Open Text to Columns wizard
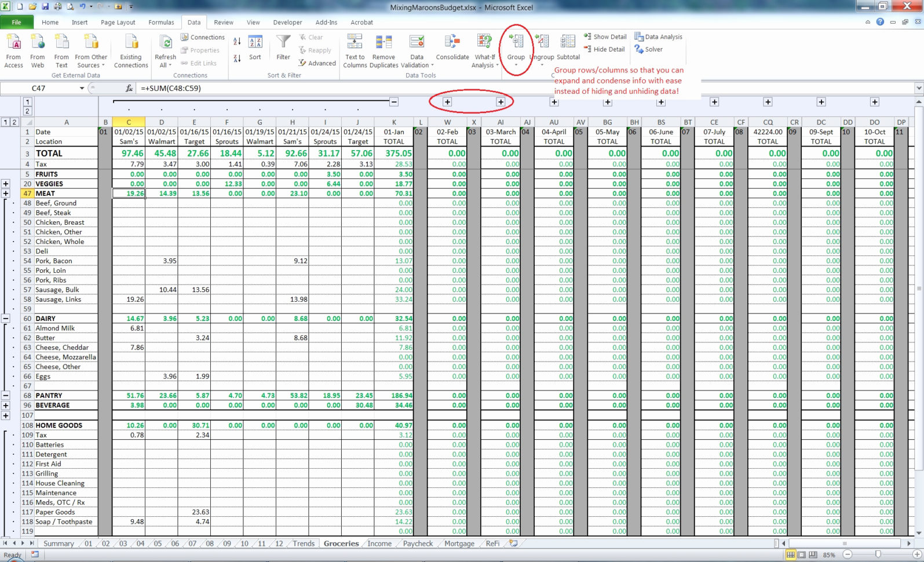This screenshot has width=924, height=562. 355,51
